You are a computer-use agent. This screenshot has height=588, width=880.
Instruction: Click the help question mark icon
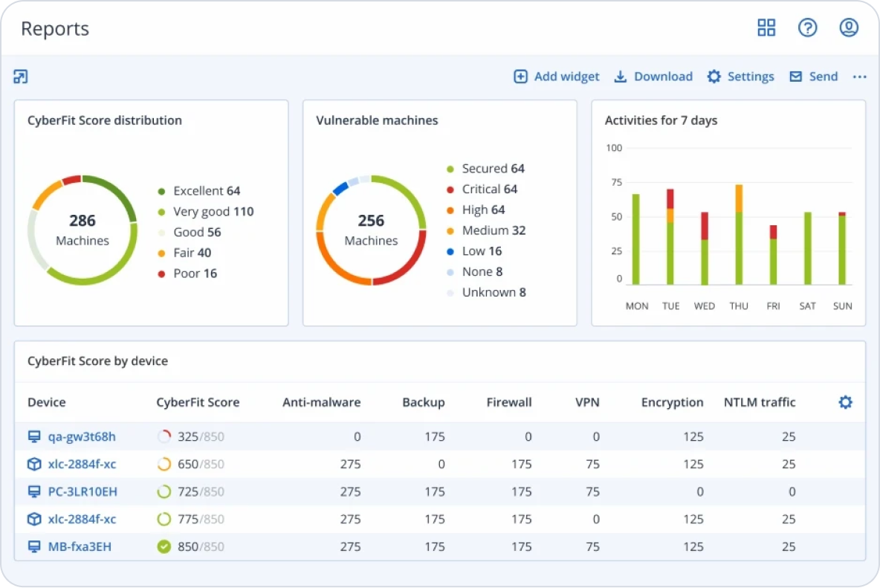tap(807, 28)
